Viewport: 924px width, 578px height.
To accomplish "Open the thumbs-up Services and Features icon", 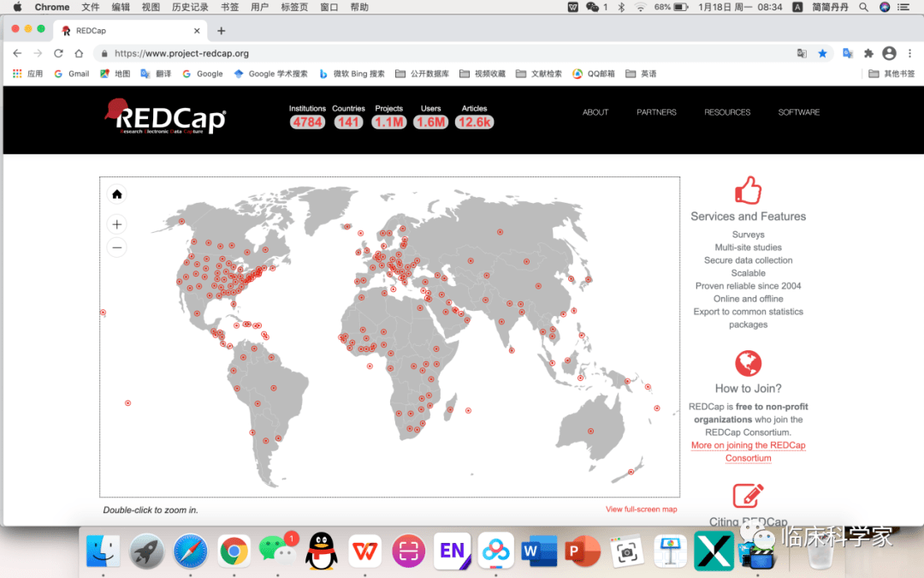I will click(748, 190).
